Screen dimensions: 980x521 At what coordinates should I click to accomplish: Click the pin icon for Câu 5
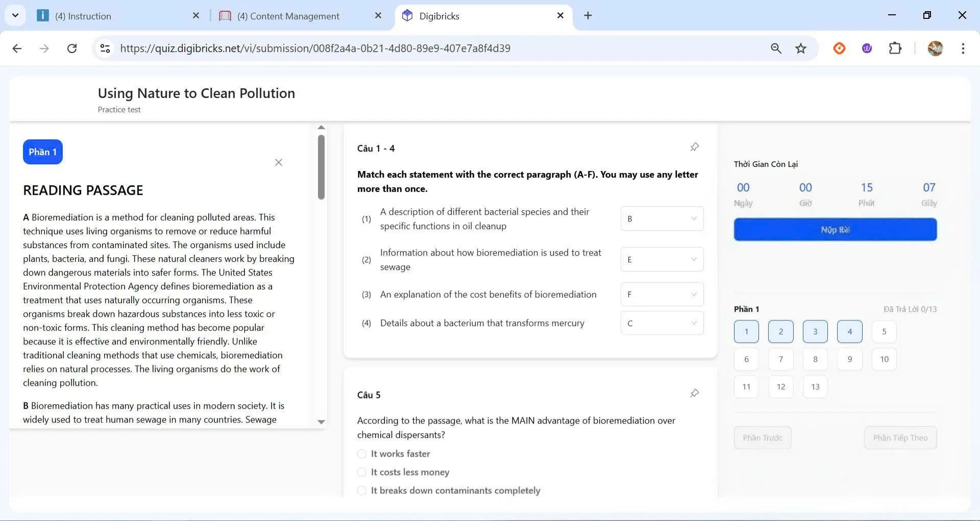point(694,393)
